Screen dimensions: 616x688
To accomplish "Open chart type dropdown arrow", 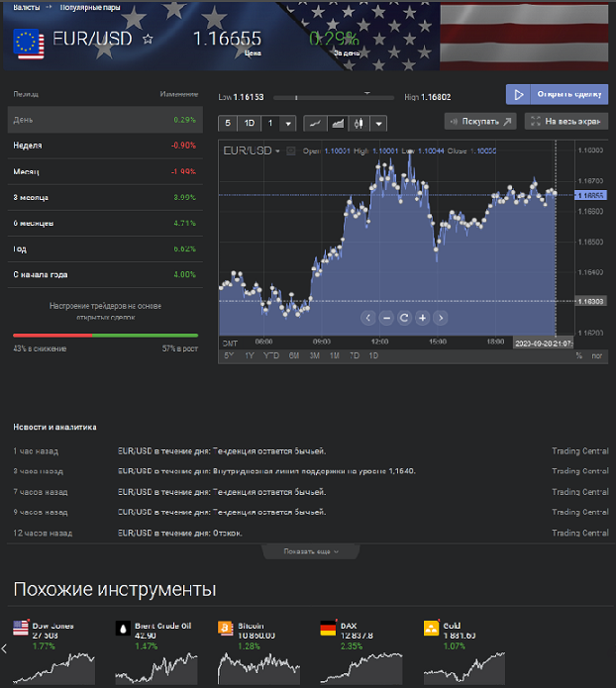I will (x=378, y=124).
